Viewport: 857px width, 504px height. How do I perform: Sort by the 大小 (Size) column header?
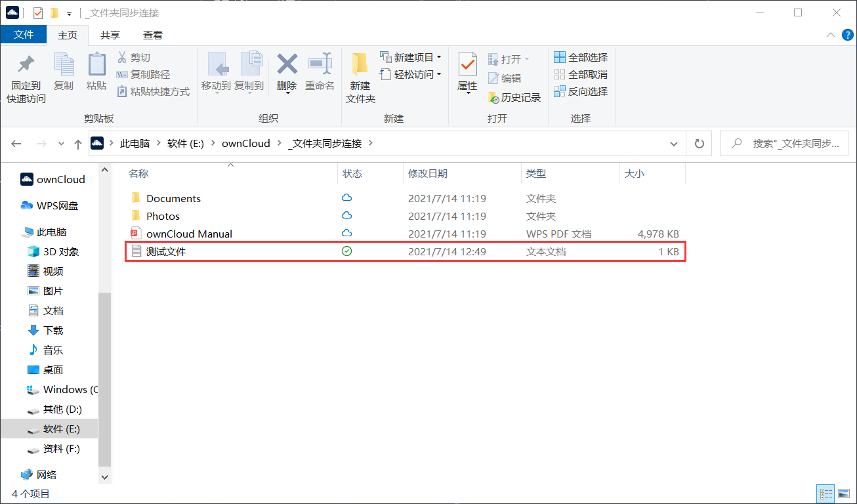tap(652, 174)
